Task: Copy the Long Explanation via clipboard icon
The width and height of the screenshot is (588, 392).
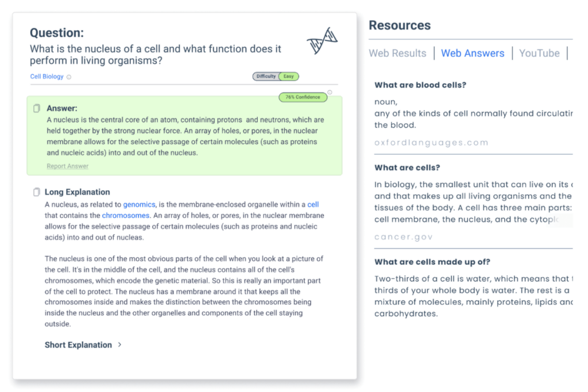Action: 36,192
